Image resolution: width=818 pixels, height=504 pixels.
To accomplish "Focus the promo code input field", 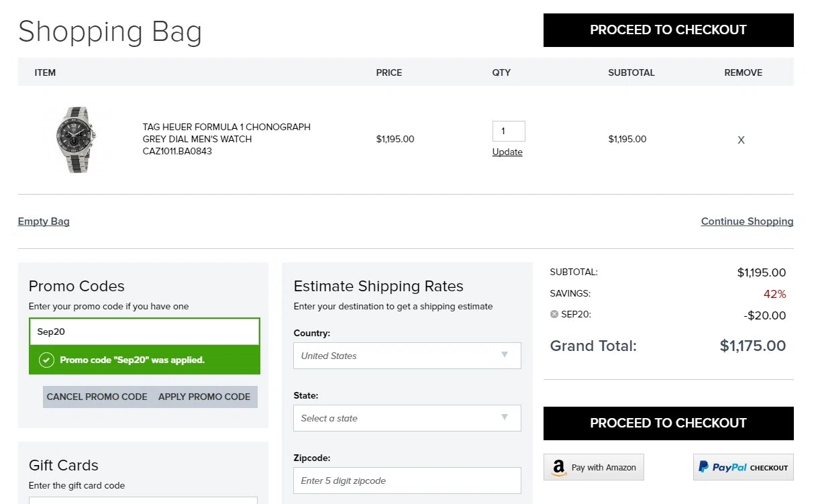I will (x=144, y=332).
